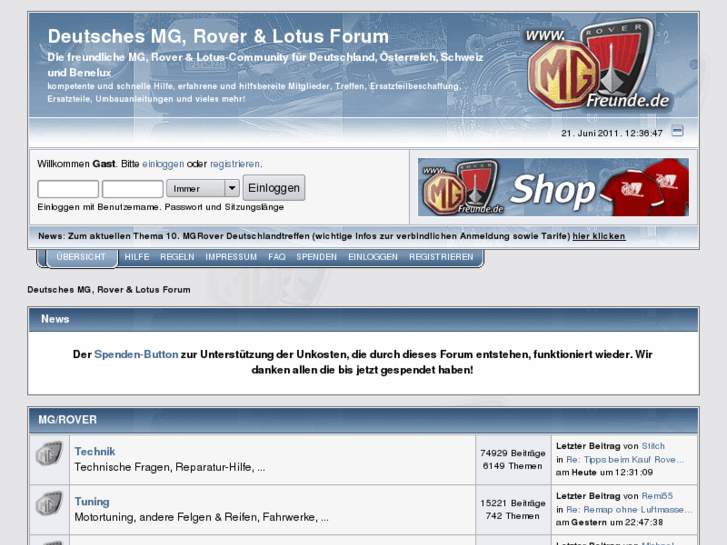
Task: Open the Tuning board
Action: pyautogui.click(x=92, y=501)
